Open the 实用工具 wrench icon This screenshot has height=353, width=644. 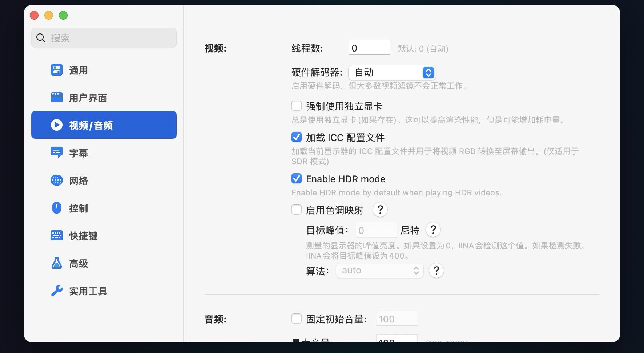coord(57,291)
